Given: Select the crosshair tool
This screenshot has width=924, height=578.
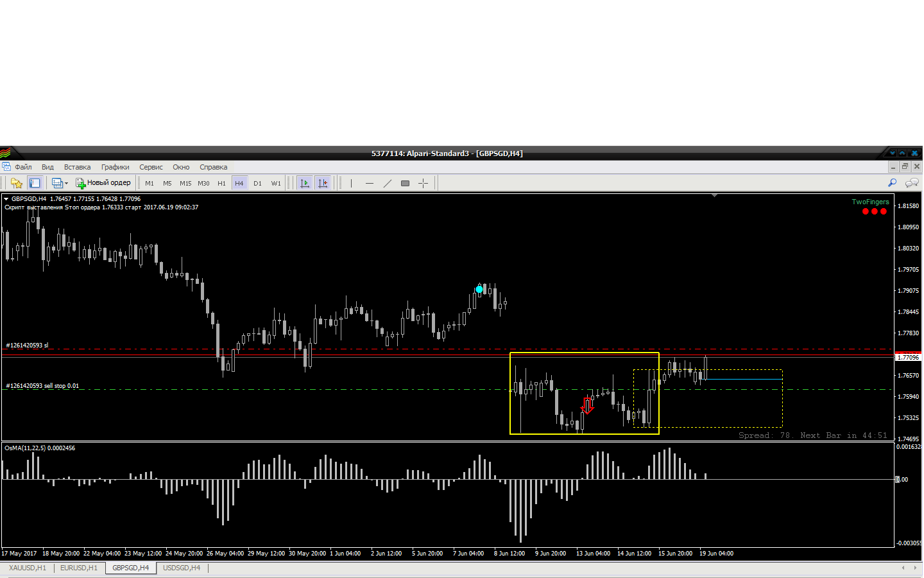Looking at the screenshot, I should pos(423,183).
